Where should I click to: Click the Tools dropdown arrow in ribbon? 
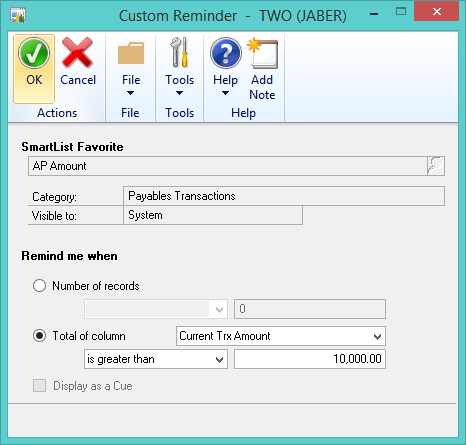pos(179,93)
